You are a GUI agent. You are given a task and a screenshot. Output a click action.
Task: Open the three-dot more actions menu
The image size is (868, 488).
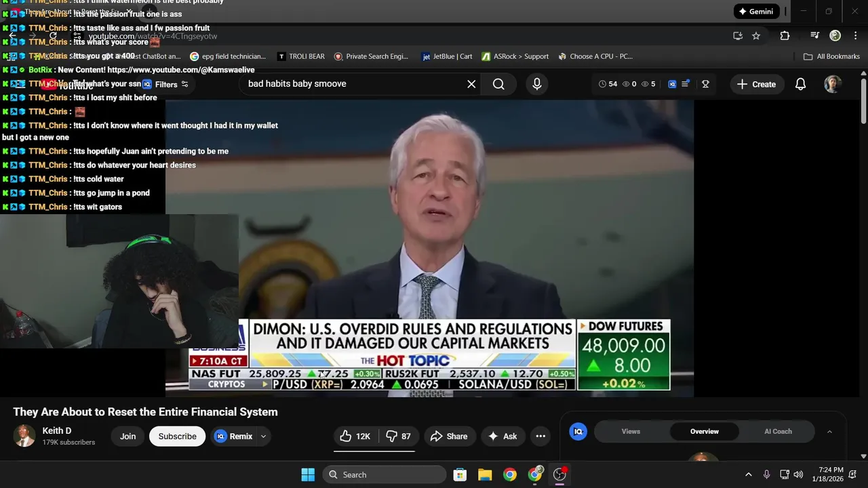pyautogui.click(x=540, y=436)
